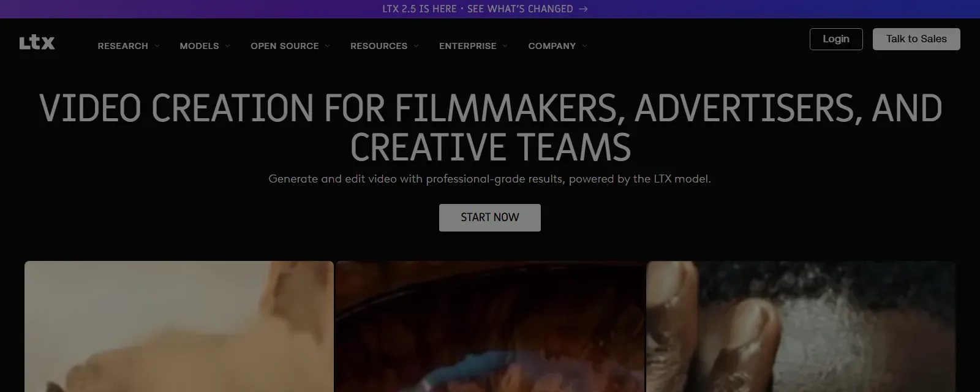The width and height of the screenshot is (980, 392).
Task: Open the right video thumbnail
Action: point(801,326)
